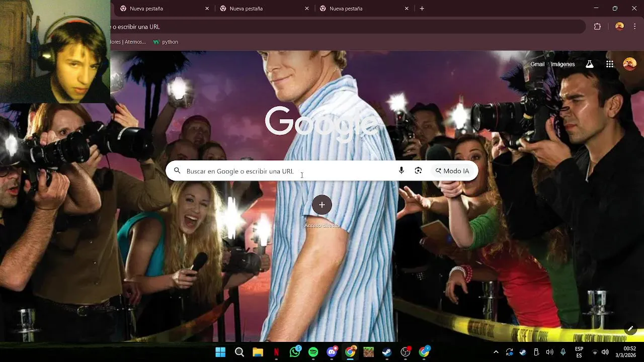Switch input language via ESP ES indicator

579,352
